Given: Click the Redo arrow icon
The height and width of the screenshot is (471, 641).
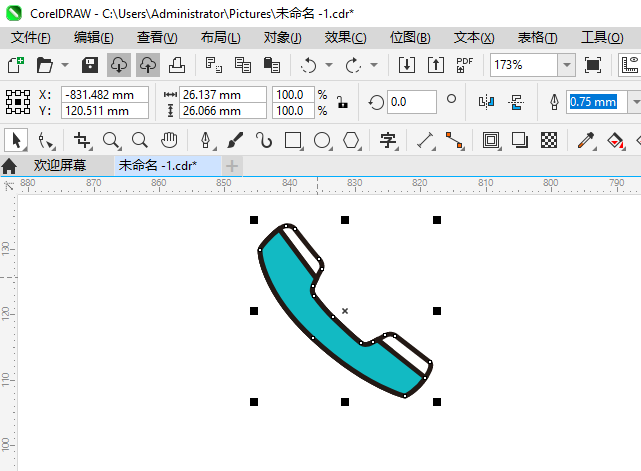Looking at the screenshot, I should coord(353,65).
